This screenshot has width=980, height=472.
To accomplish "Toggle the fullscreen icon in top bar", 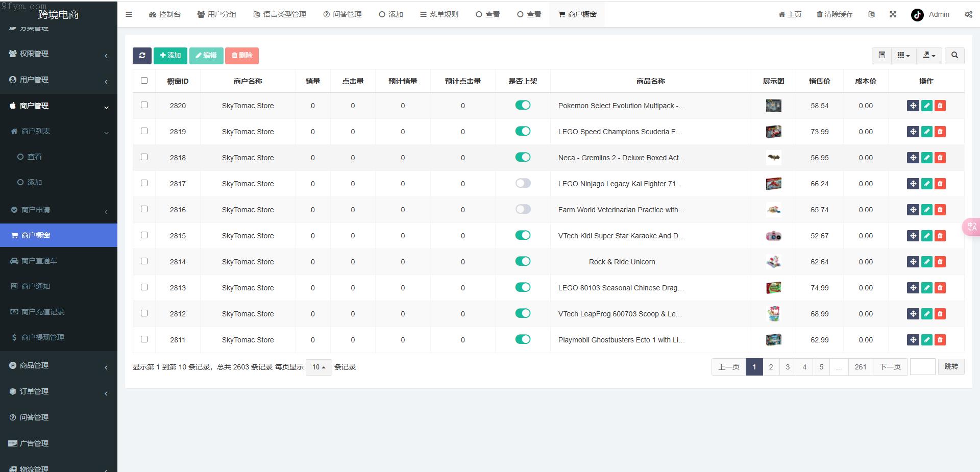I will coord(893,14).
